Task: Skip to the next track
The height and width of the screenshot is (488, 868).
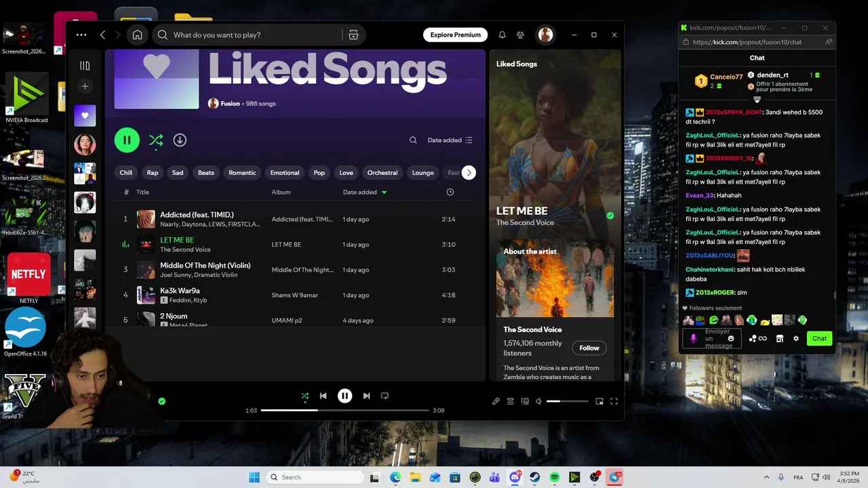Action: tap(366, 396)
